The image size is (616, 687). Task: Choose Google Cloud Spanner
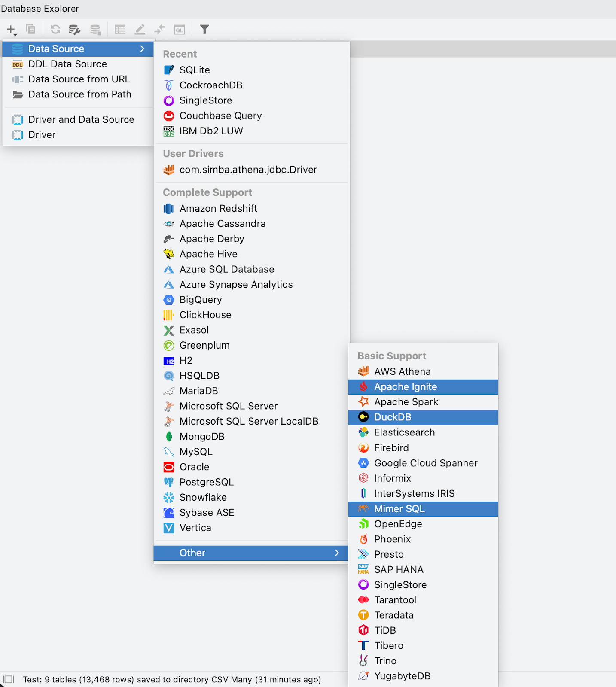[423, 463]
